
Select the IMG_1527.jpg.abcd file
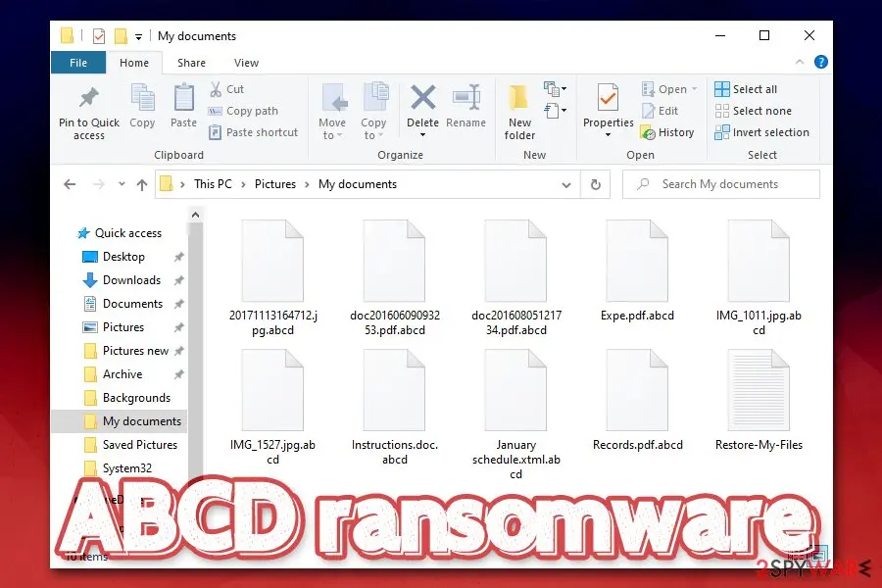(272, 408)
